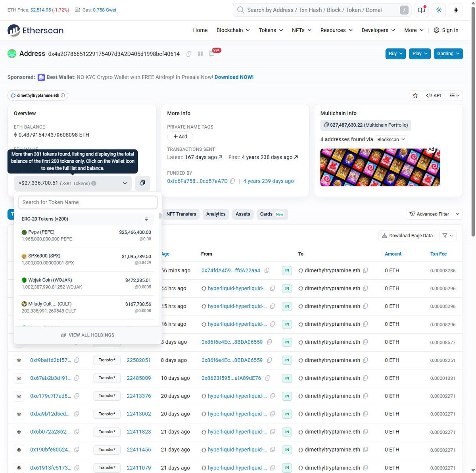476x473 pixels.
Task: Switch to the Analytics tab
Action: 216,214
